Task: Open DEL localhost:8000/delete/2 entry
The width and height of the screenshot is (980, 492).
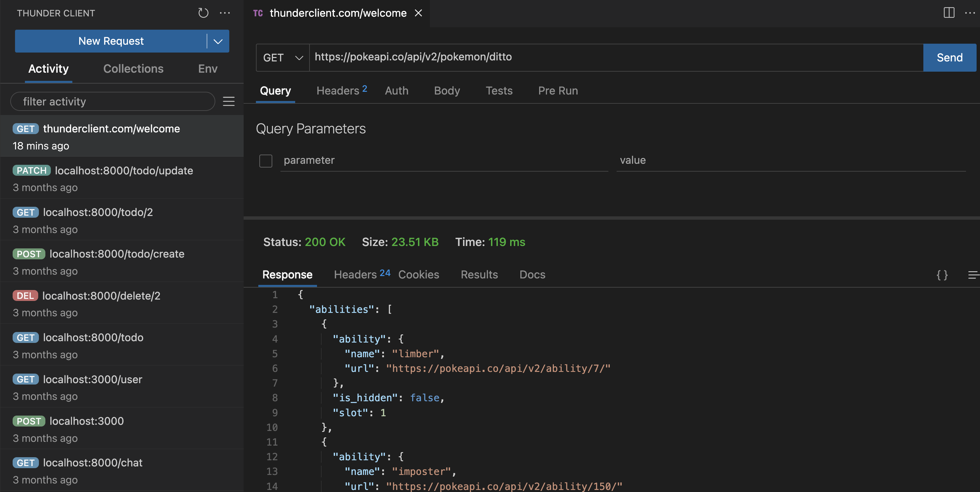Action: (x=122, y=303)
